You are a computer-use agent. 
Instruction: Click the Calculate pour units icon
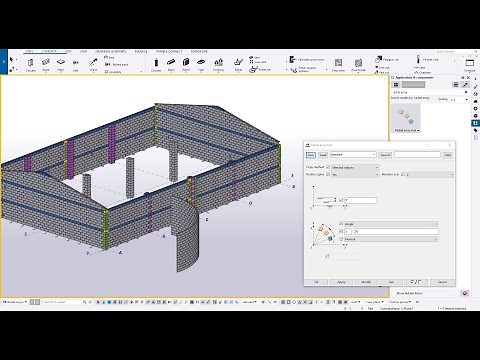point(293,59)
